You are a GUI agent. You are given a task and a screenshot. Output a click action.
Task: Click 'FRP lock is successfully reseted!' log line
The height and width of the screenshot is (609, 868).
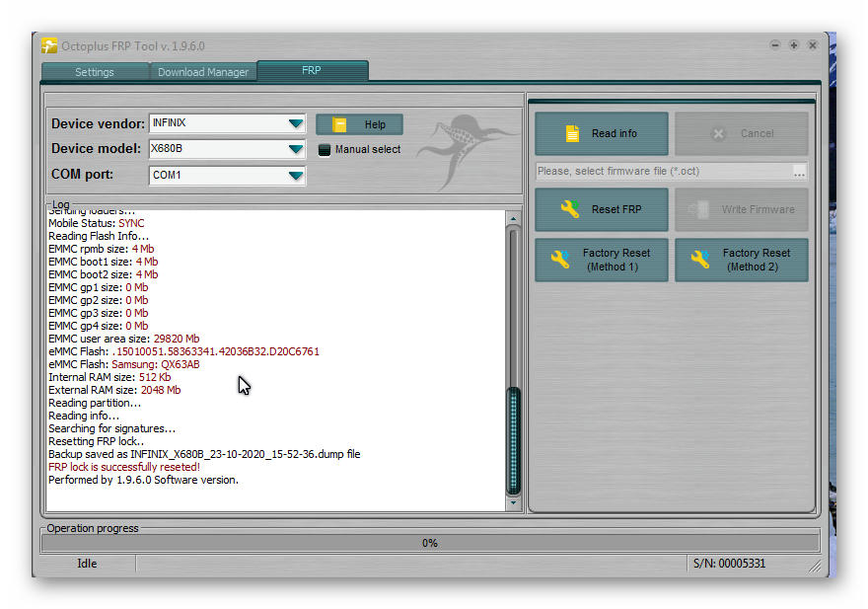tap(124, 467)
